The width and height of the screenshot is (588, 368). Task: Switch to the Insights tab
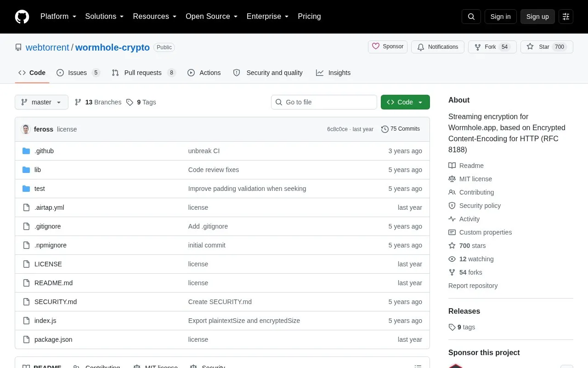[333, 73]
